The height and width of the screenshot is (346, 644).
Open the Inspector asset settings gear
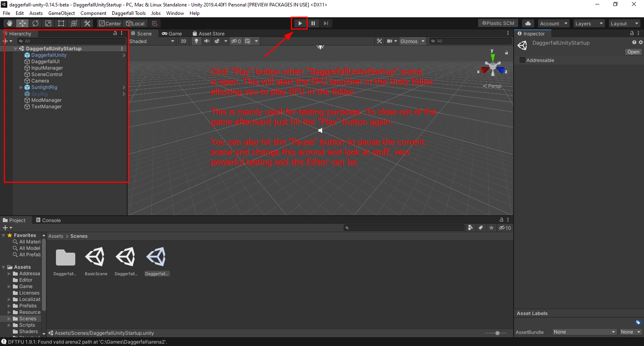pyautogui.click(x=641, y=42)
